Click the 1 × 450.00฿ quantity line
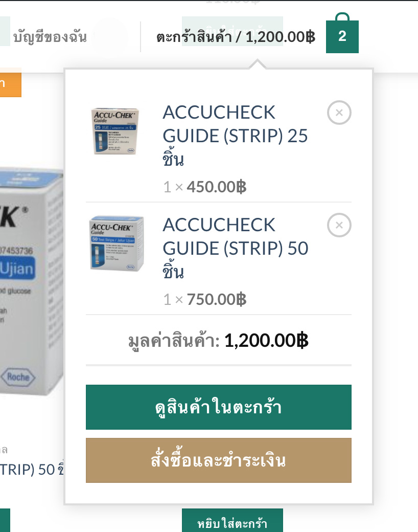The image size is (418, 532). click(x=205, y=187)
